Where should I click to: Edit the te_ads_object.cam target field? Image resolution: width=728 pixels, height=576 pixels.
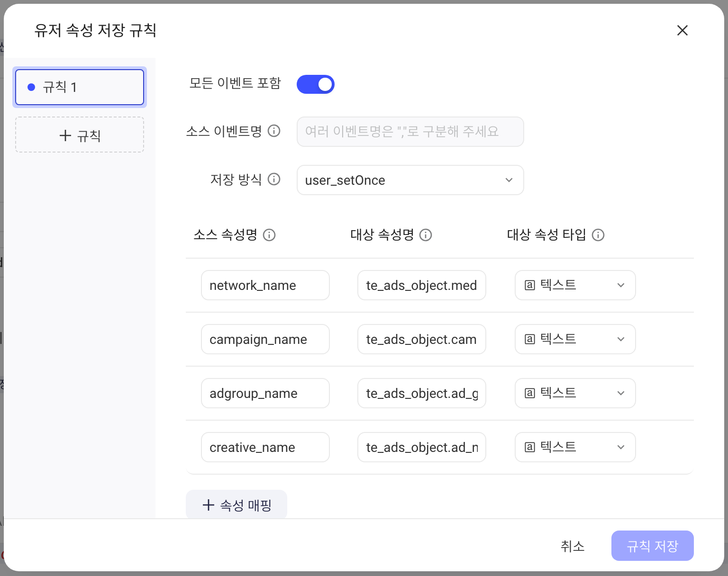[422, 339]
